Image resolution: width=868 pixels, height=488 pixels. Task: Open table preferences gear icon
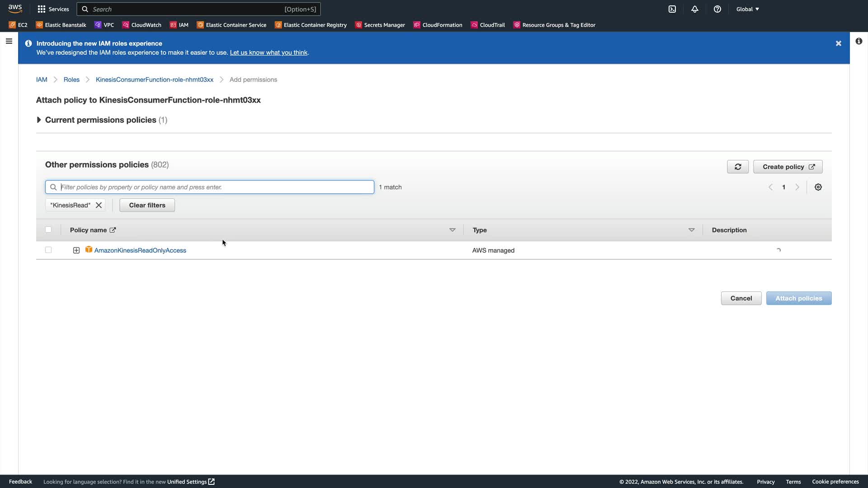point(818,187)
